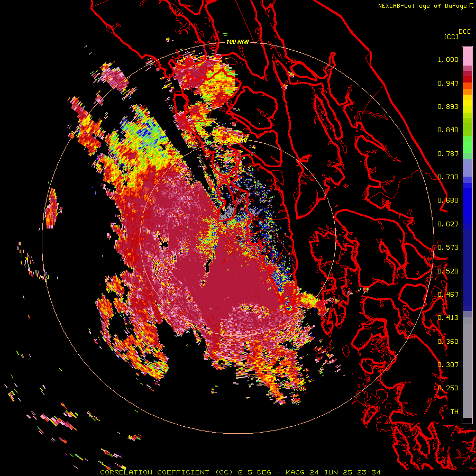Select the 0.573 scale value
Image resolution: width=476 pixels, height=476 pixels.
click(448, 248)
